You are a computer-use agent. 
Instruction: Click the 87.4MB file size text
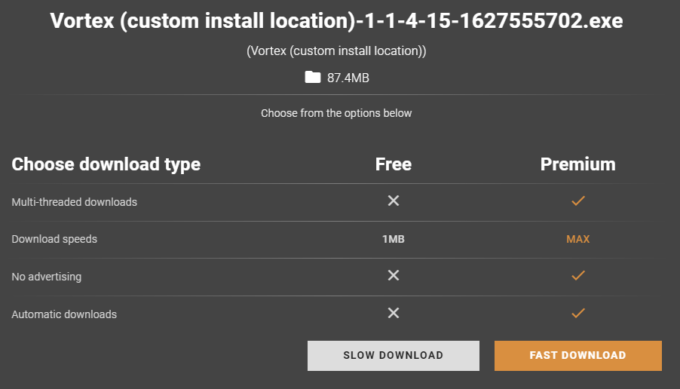point(348,78)
